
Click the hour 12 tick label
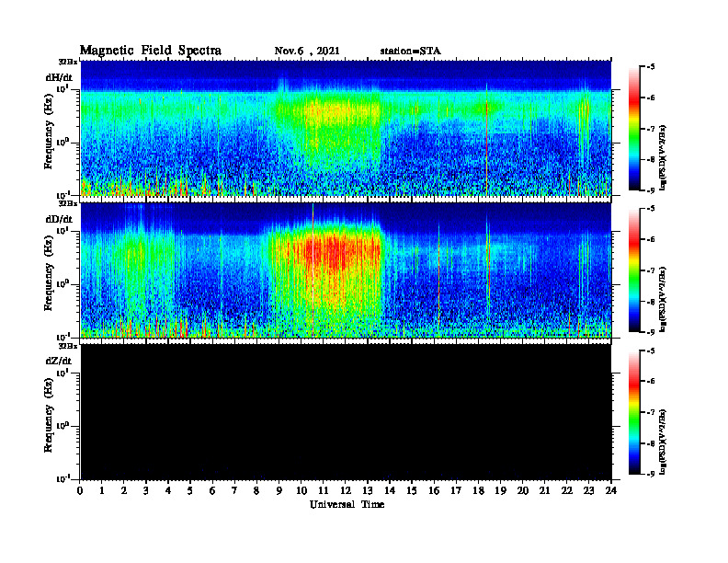[346, 491]
